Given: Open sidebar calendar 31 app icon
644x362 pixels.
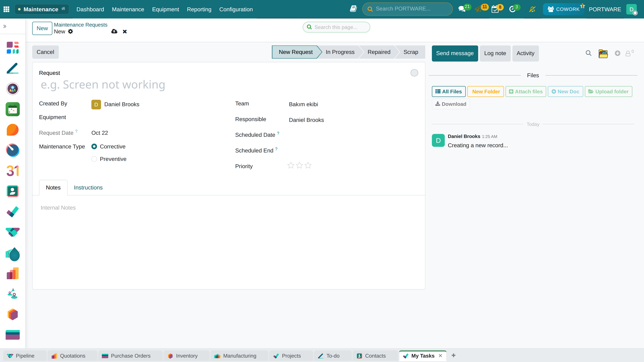Looking at the screenshot, I should click(x=12, y=171).
